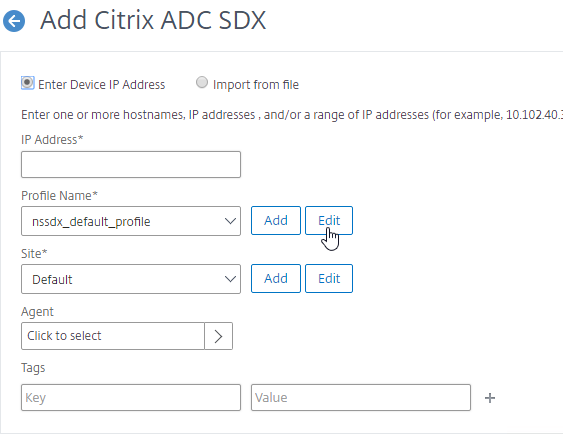
Task: Click the Import from file label
Action: (256, 85)
